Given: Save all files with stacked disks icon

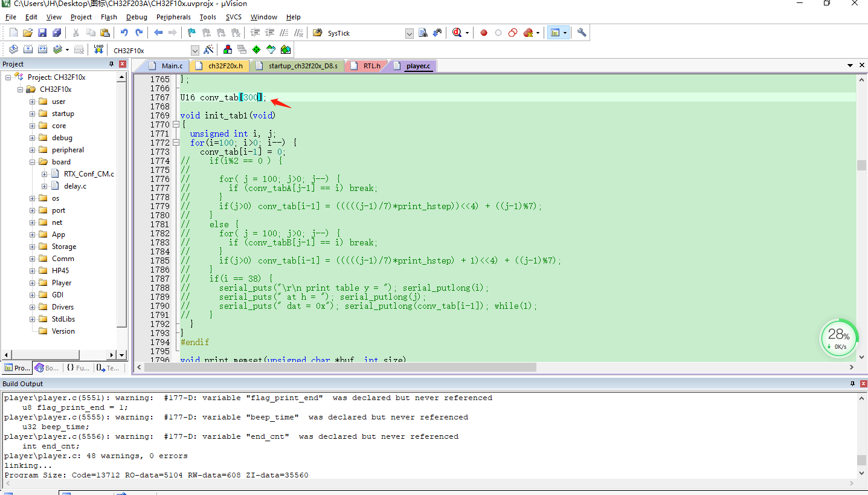Looking at the screenshot, I should pos(57,33).
